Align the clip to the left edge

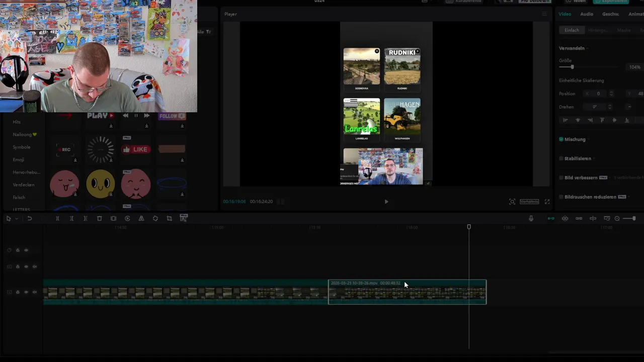click(x=565, y=120)
